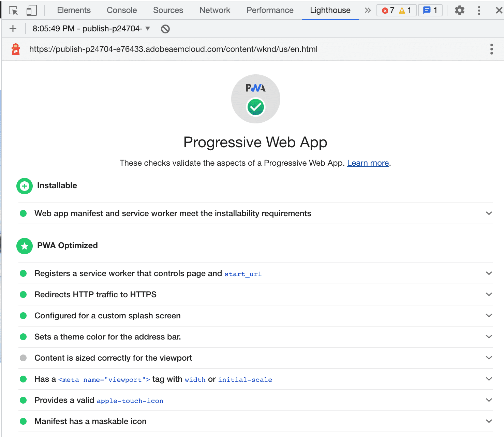The height and width of the screenshot is (437, 504).
Task: Click the plus icon for new report
Action: point(13,29)
